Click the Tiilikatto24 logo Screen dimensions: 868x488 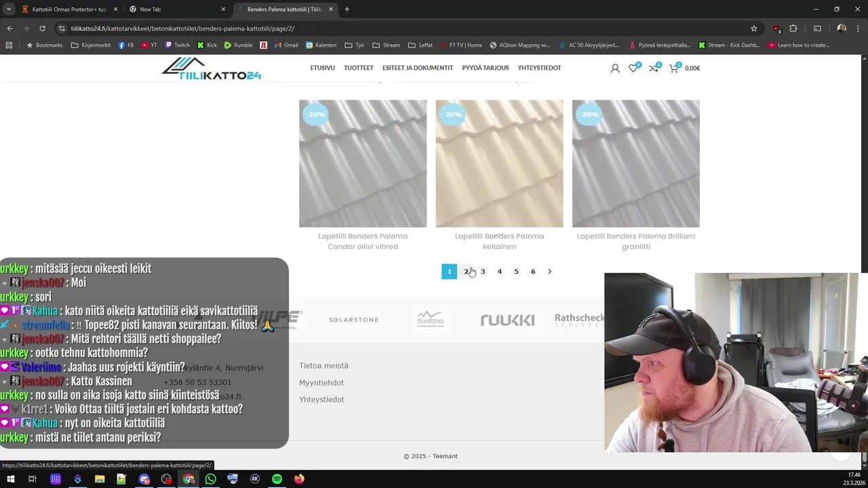tap(212, 68)
